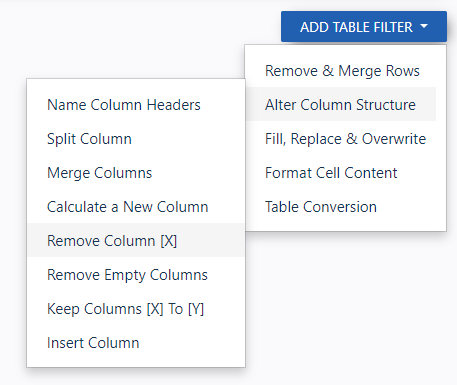This screenshot has height=385, width=457.
Task: Click the [X] in Remove Column entry
Action: [x=169, y=241]
